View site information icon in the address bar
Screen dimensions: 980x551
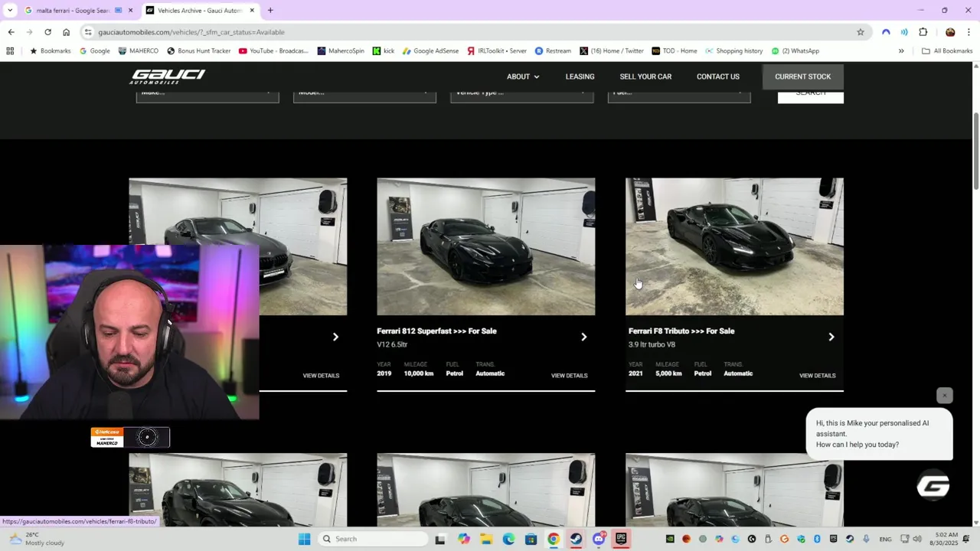tap(88, 32)
